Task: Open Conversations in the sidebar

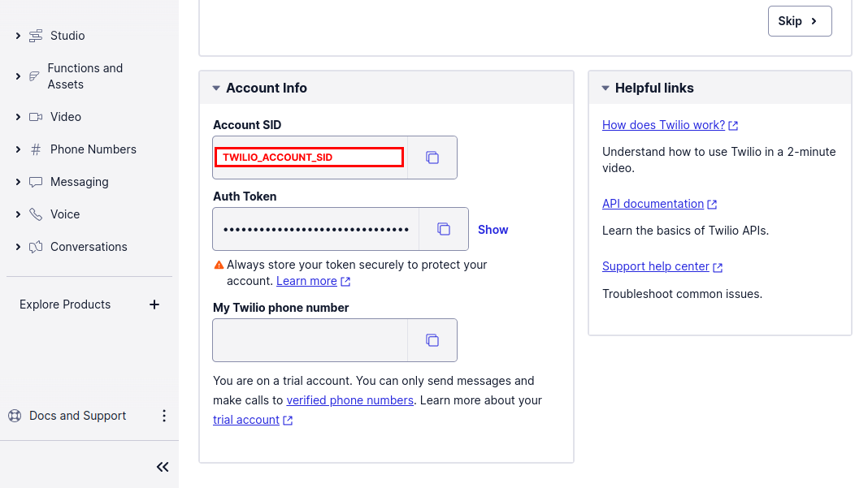Action: point(89,247)
